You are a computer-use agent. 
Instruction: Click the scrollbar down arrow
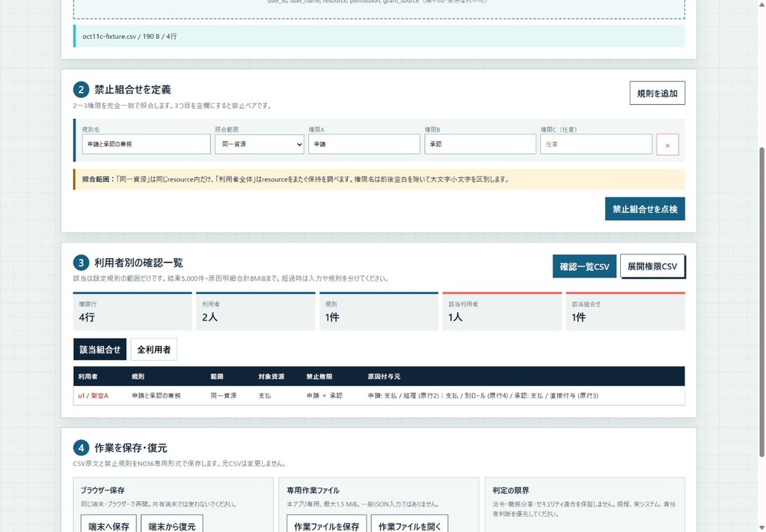[x=761, y=528]
